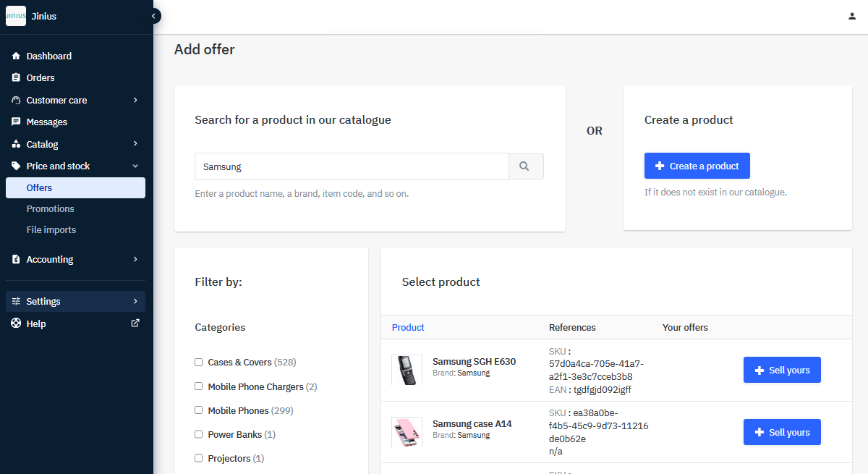Check the Projectors category filter
Screen dimensions: 868x474
pos(198,457)
